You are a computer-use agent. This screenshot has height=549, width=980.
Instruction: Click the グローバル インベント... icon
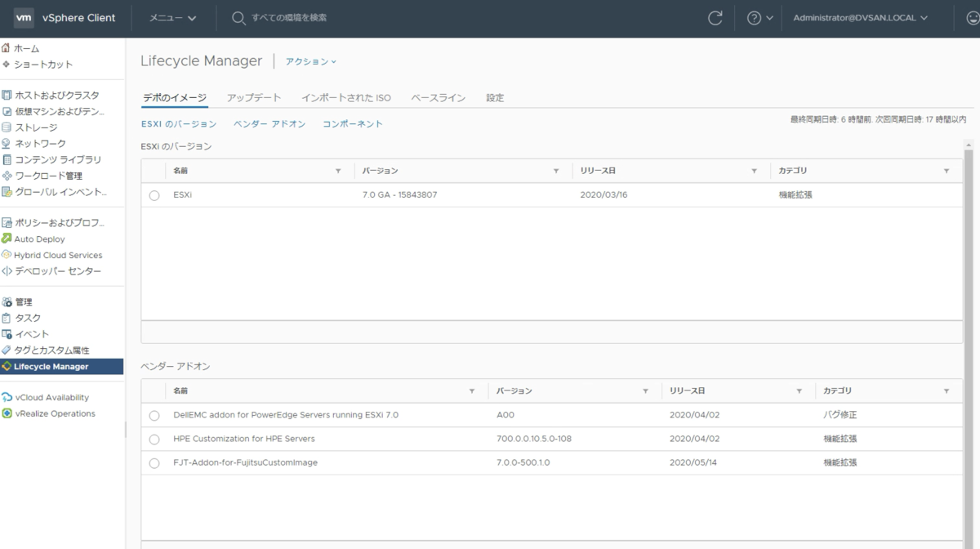pyautogui.click(x=7, y=191)
